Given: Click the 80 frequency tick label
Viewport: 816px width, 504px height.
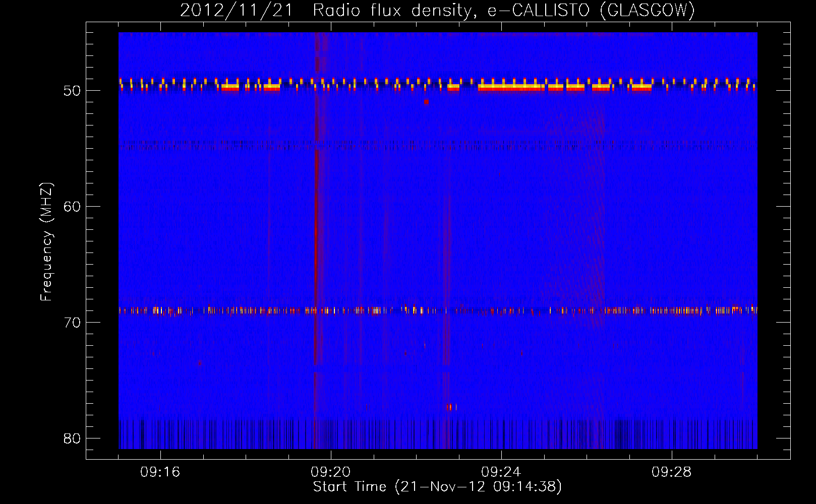Looking at the screenshot, I should point(73,438).
